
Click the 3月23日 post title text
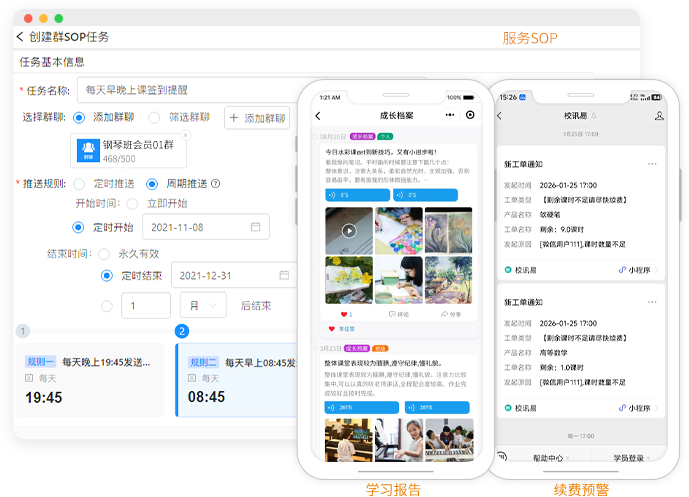[x=383, y=363]
